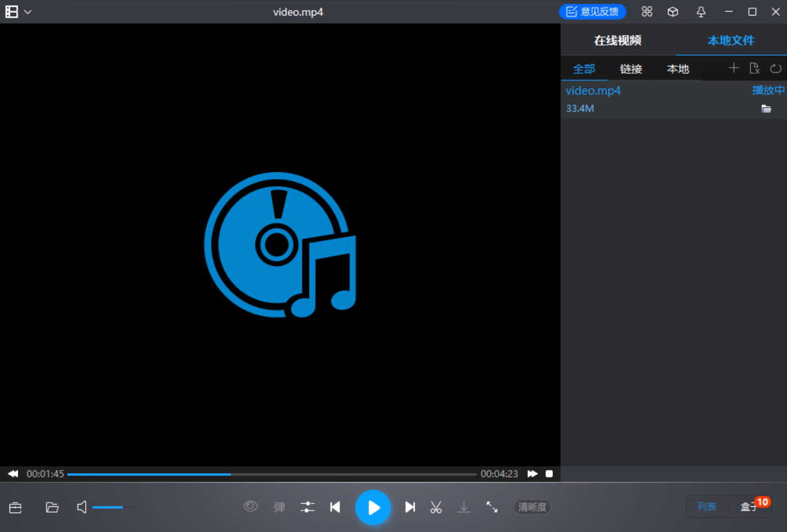
Task: Open the 清晰度 quality selector
Action: (x=532, y=507)
